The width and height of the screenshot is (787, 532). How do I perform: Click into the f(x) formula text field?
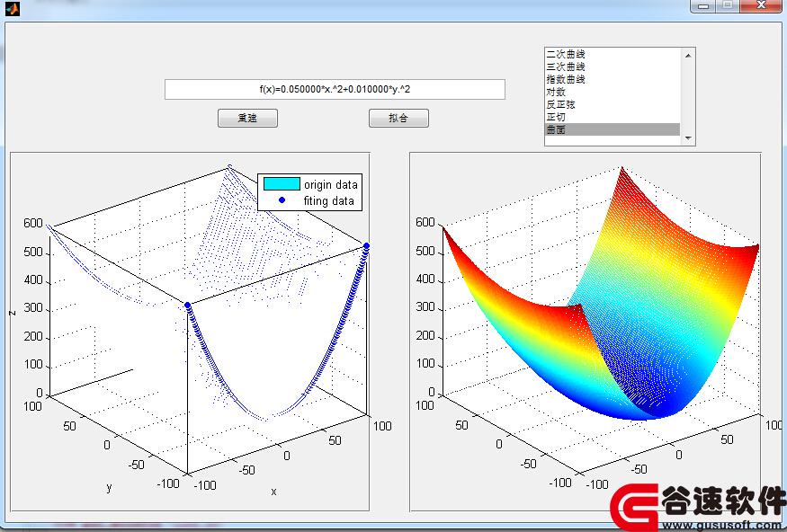[335, 89]
